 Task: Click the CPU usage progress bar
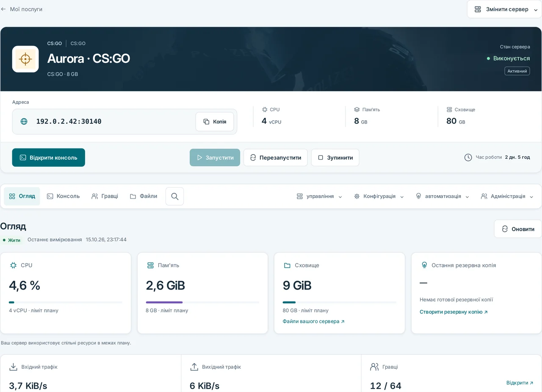pos(66,302)
